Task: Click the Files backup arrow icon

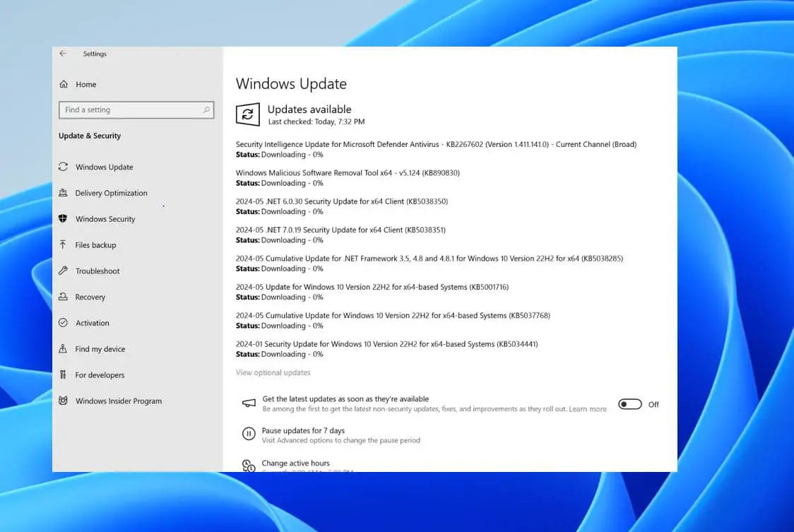Action: [64, 244]
